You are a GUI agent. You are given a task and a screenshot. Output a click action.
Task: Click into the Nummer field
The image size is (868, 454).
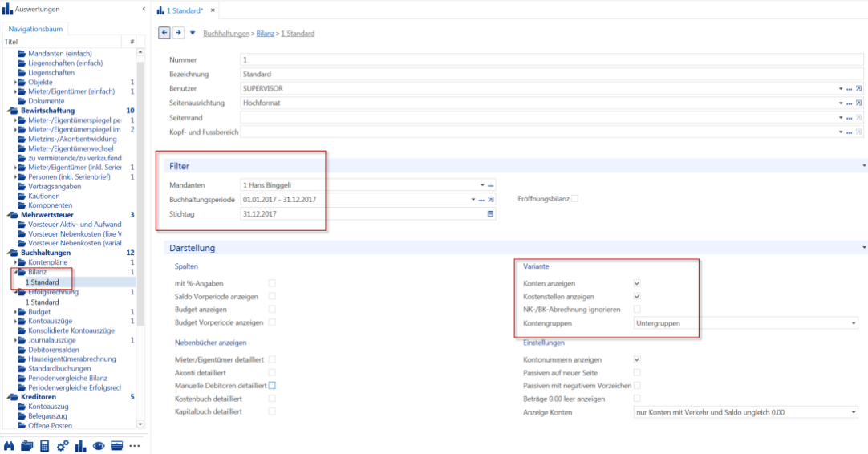click(x=551, y=60)
